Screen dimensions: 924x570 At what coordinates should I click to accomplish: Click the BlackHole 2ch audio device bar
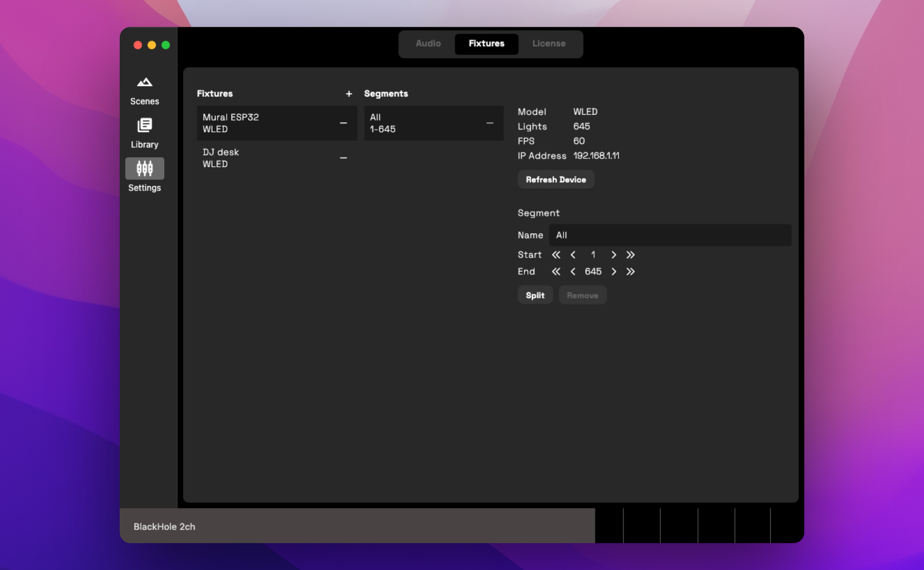pos(357,526)
